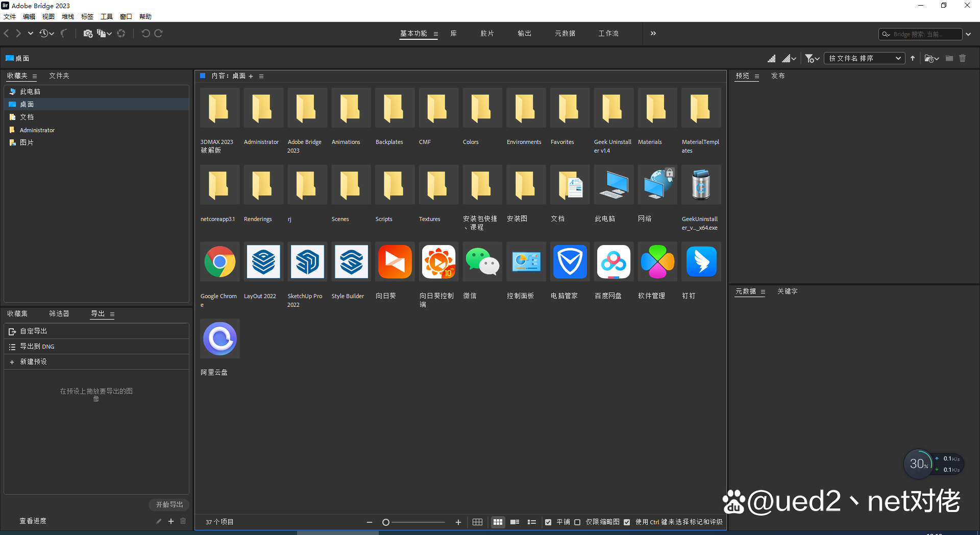Rotate 90° clockwise icon
Image resolution: width=980 pixels, height=535 pixels.
point(159,33)
